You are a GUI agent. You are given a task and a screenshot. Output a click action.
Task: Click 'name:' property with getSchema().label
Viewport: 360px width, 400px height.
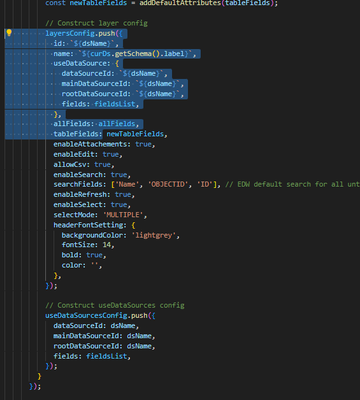coord(125,54)
